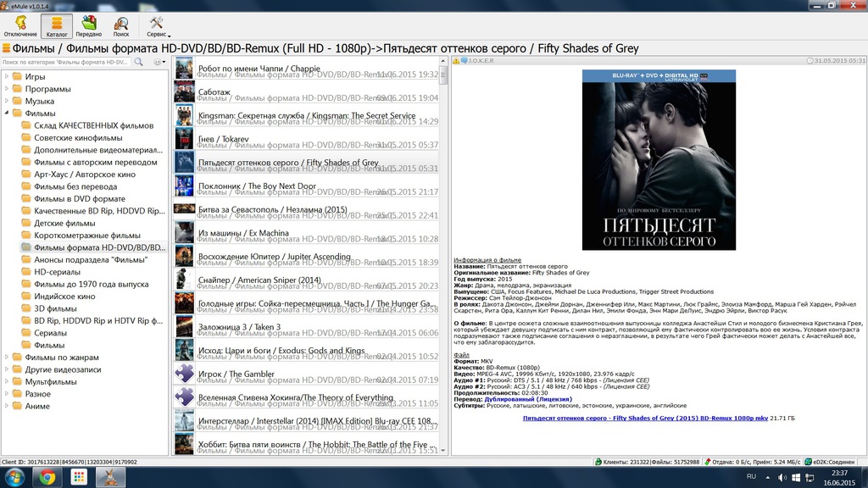Expand the Музыка category

pos(7,101)
